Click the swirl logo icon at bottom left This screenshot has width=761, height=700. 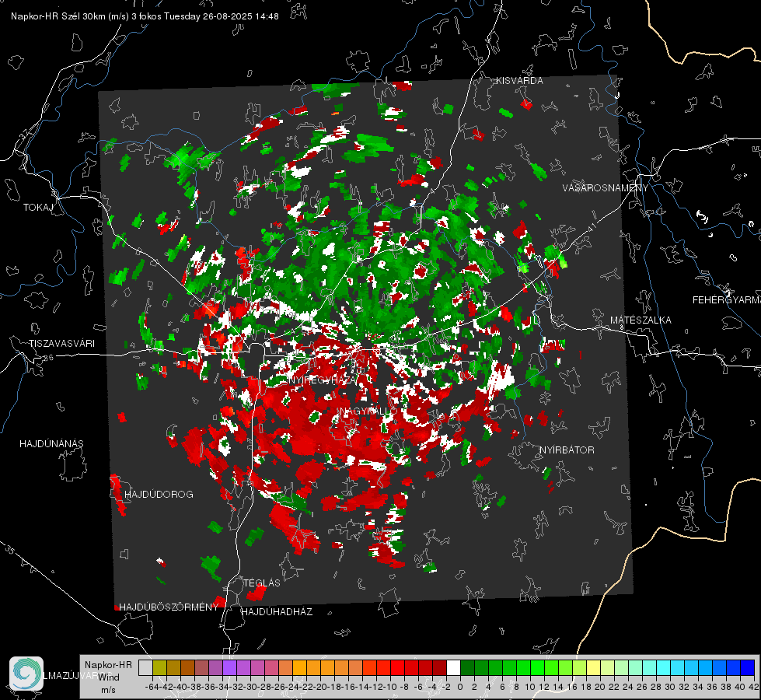pos(26,674)
